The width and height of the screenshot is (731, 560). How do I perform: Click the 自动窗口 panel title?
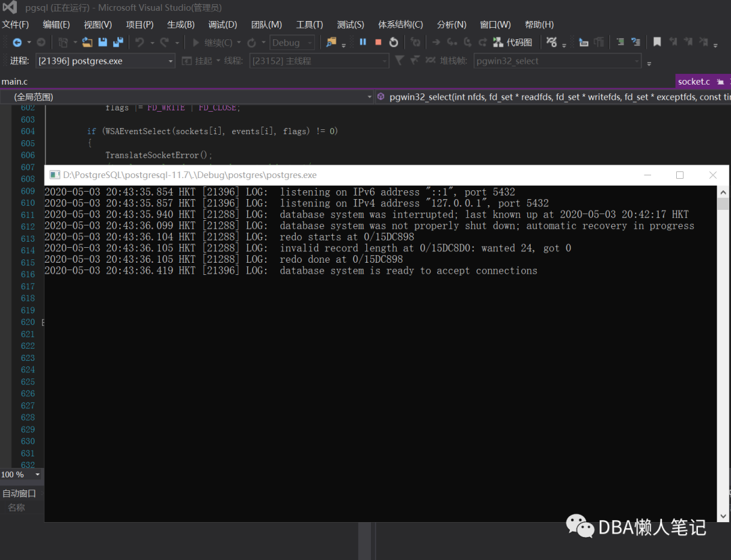19,494
